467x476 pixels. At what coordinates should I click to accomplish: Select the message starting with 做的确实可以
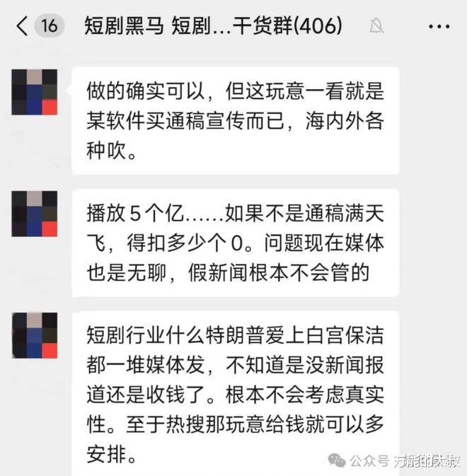236,120
